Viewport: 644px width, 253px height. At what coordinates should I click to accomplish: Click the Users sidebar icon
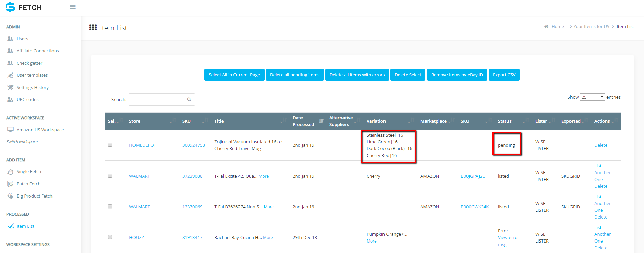pyautogui.click(x=11, y=39)
